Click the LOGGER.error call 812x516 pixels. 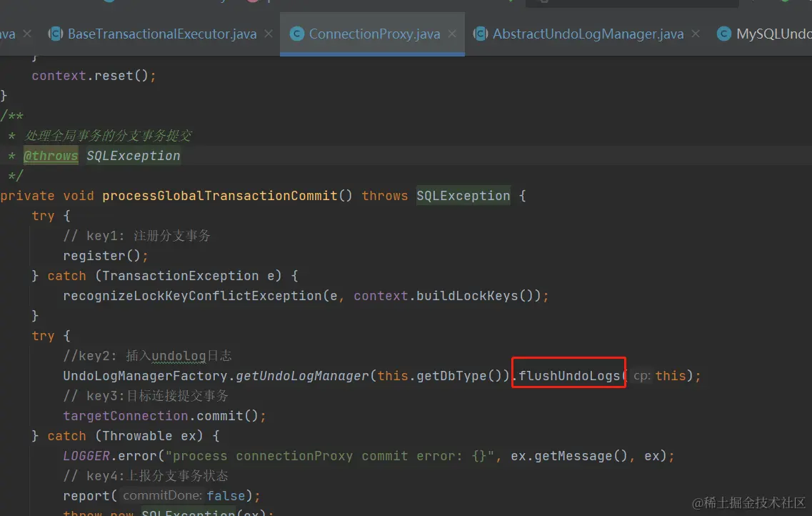tap(109, 456)
